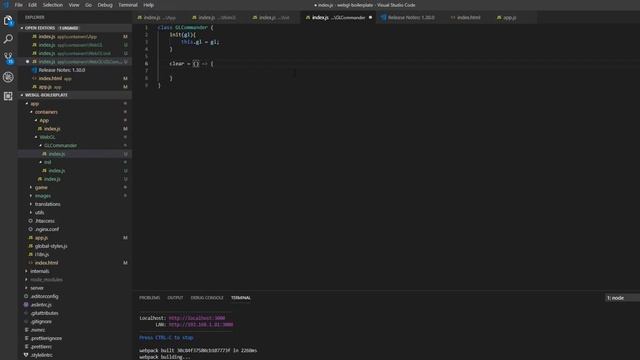Expand the internals folder
The height and width of the screenshot is (360, 640).
click(x=40, y=271)
